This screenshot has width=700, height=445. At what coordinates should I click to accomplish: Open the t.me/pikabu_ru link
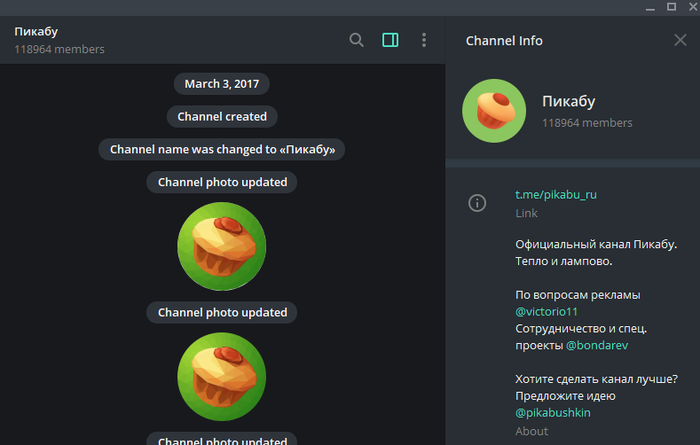point(555,195)
